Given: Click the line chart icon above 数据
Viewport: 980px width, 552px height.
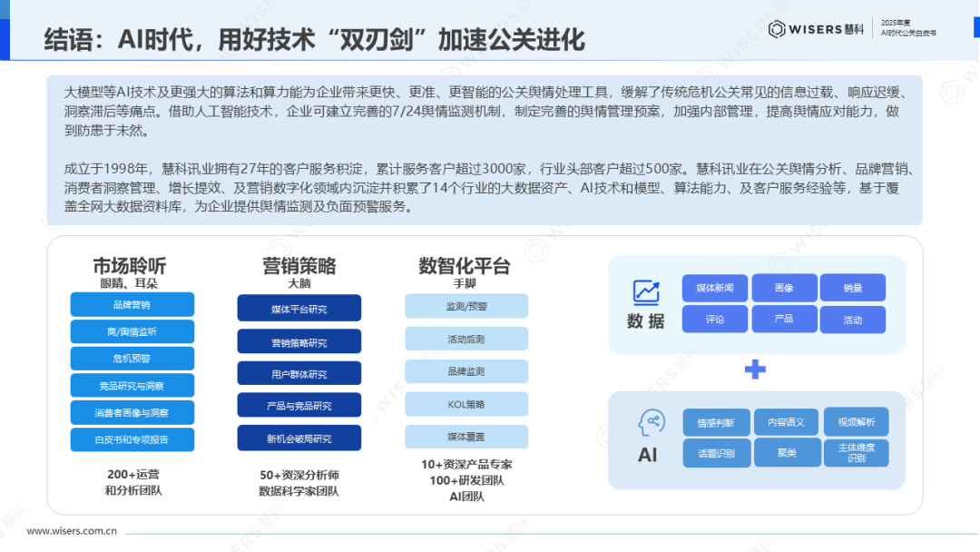Looking at the screenshot, I should [x=646, y=291].
